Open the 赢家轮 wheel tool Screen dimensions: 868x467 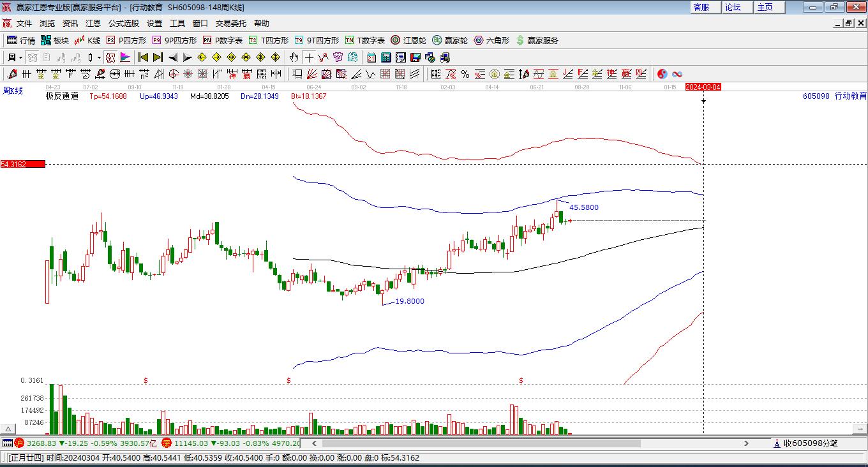450,40
